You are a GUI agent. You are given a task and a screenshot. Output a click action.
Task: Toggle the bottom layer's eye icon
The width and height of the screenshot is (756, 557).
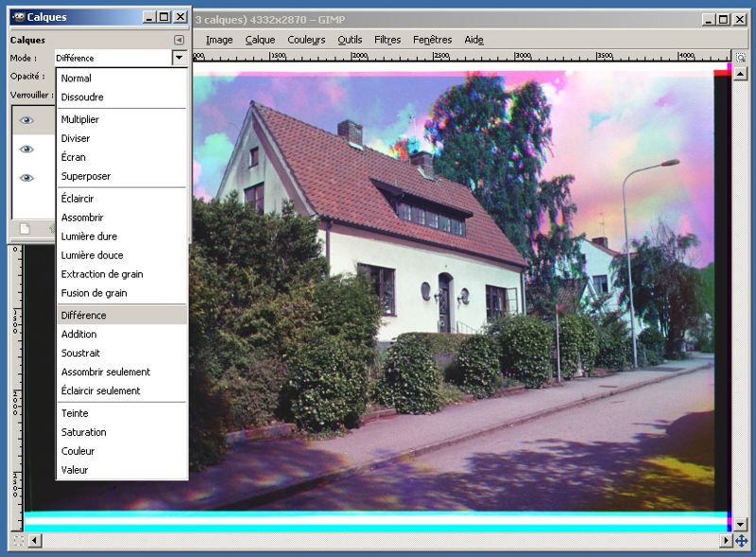click(26, 178)
